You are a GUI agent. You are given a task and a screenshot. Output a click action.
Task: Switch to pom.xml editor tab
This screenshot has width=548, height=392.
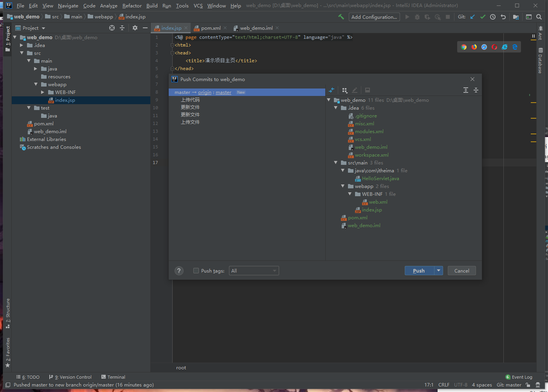[x=211, y=28]
